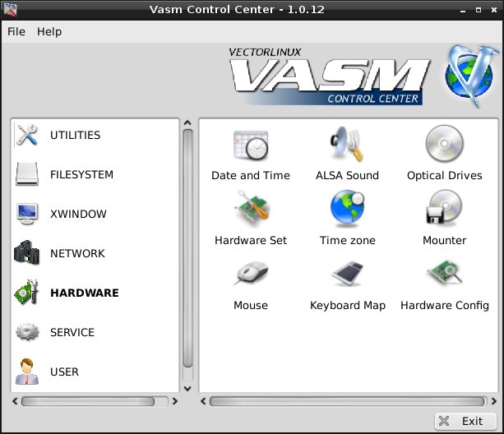Select the UTILITIES category

coord(74,136)
